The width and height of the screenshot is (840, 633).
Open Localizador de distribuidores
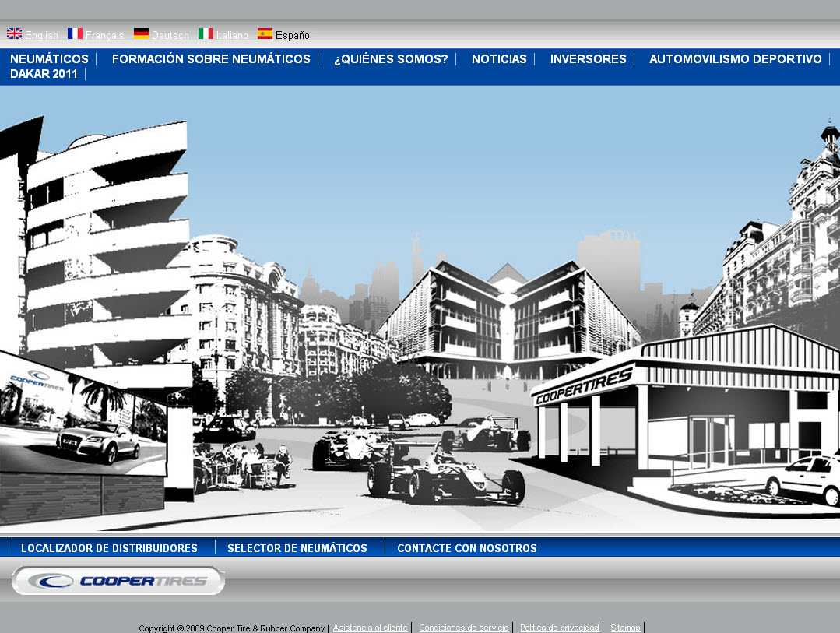point(109,548)
